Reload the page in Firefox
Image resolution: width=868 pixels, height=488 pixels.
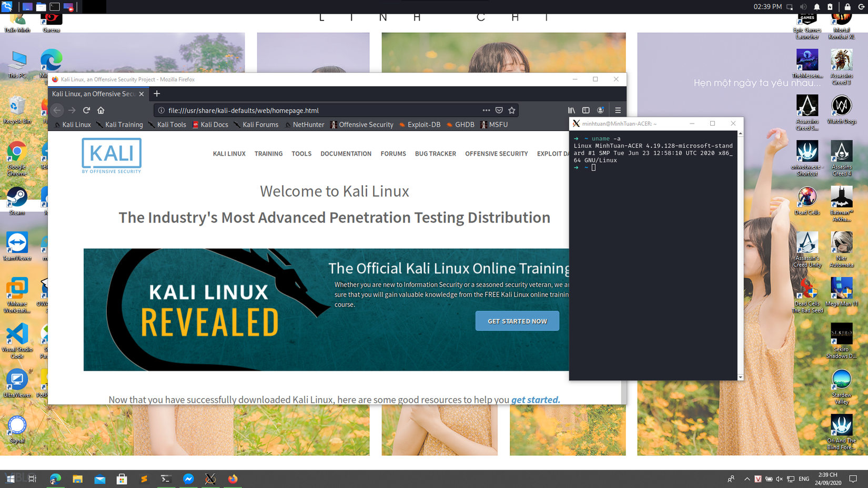coord(86,110)
